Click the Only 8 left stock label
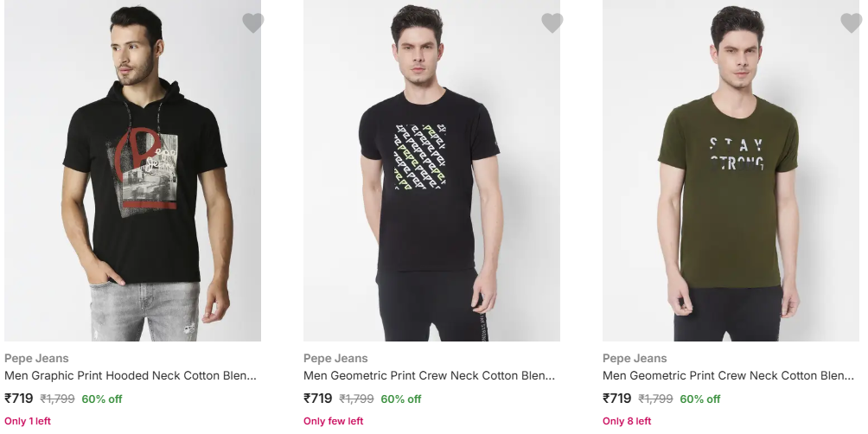 pos(627,421)
